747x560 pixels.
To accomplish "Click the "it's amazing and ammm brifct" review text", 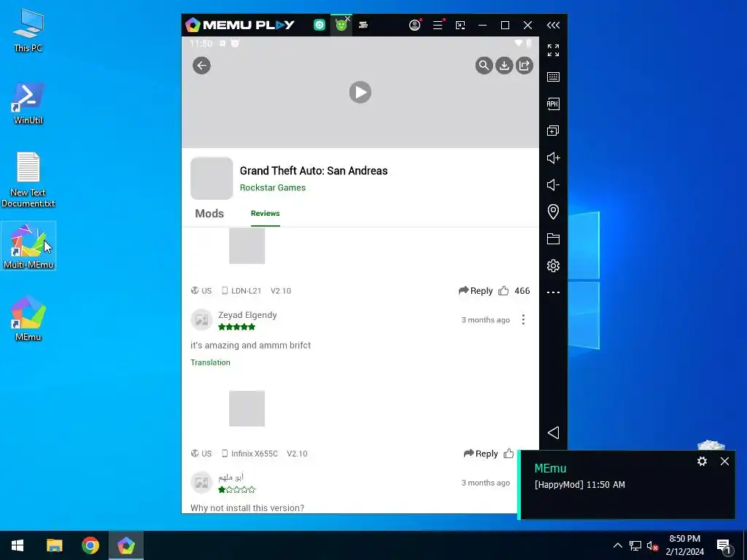I will click(x=251, y=345).
